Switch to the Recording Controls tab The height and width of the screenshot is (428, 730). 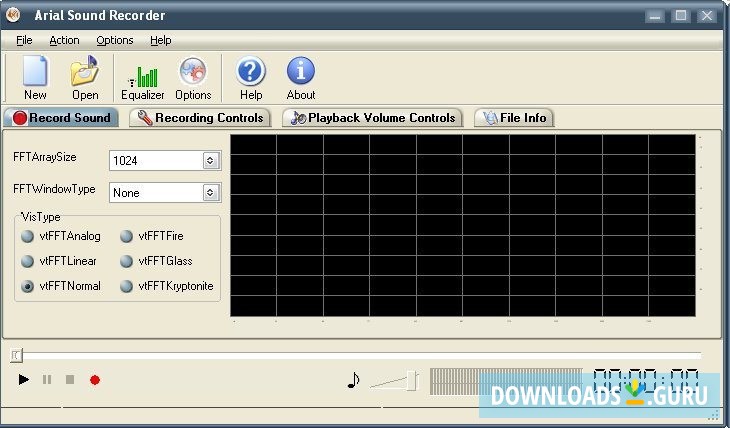coord(200,118)
